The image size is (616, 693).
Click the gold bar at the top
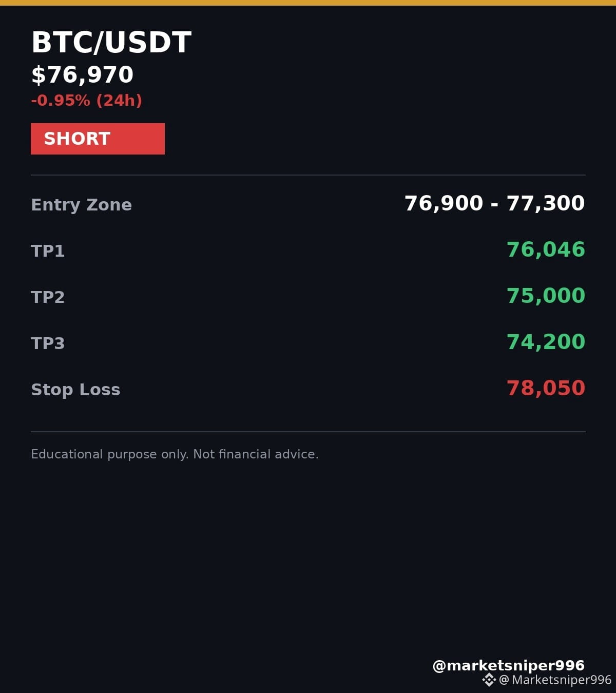[x=308, y=3]
